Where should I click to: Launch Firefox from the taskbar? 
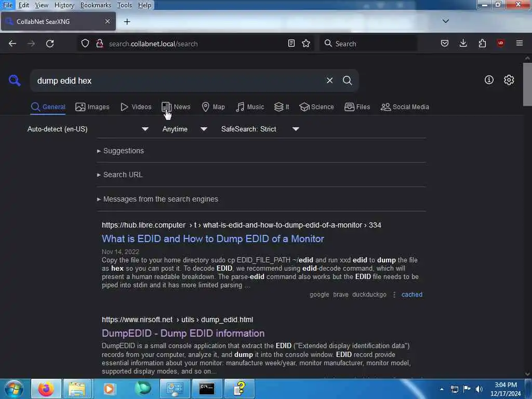[46, 389]
